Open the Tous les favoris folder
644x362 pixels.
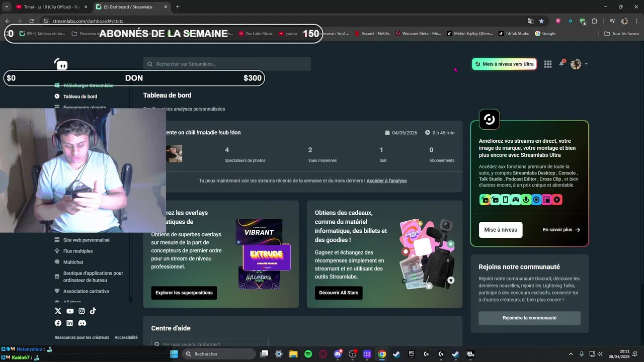coord(621,34)
